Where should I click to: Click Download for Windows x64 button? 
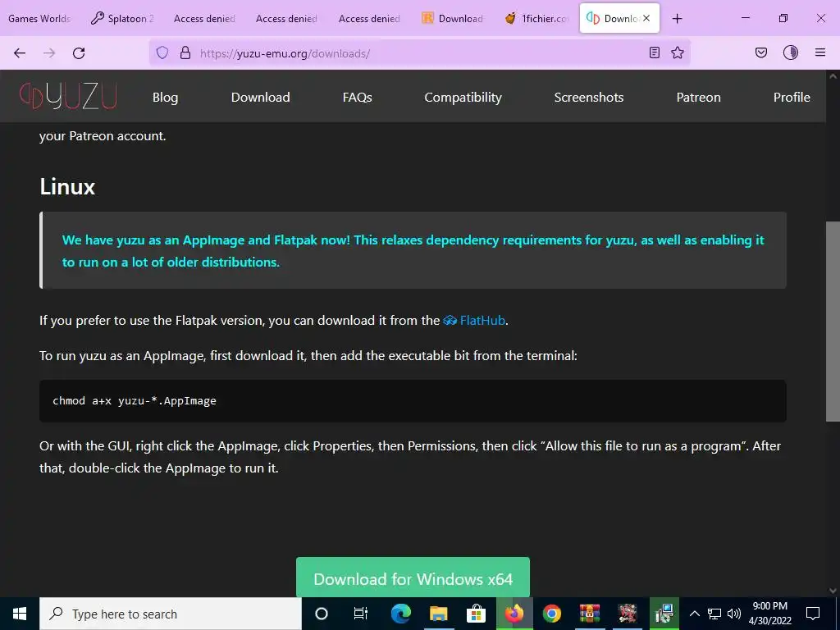click(413, 577)
